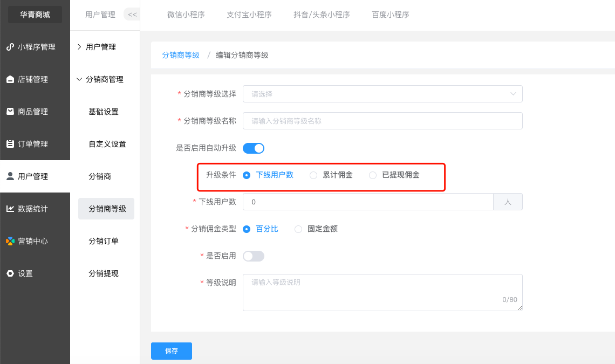Click the 小程序管理 sidebar icon
This screenshot has height=364, width=615.
pos(10,47)
